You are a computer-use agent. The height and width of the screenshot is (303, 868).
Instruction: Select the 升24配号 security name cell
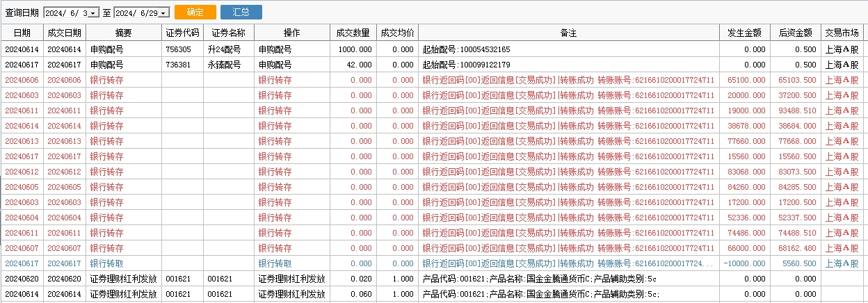pyautogui.click(x=224, y=49)
